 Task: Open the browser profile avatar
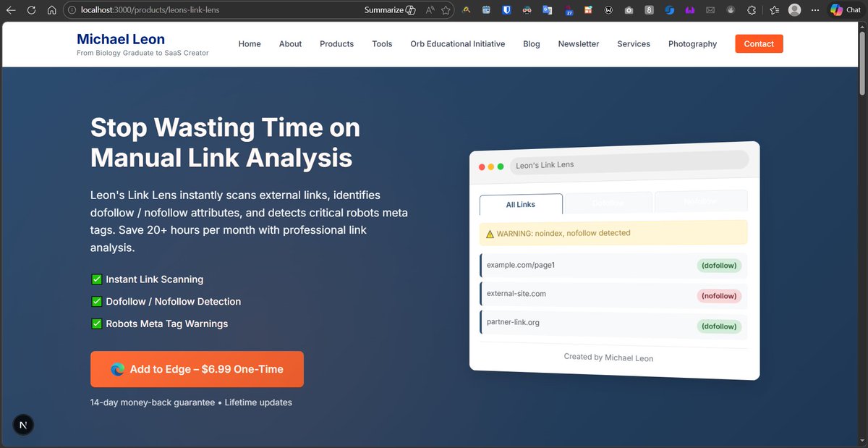click(x=795, y=10)
